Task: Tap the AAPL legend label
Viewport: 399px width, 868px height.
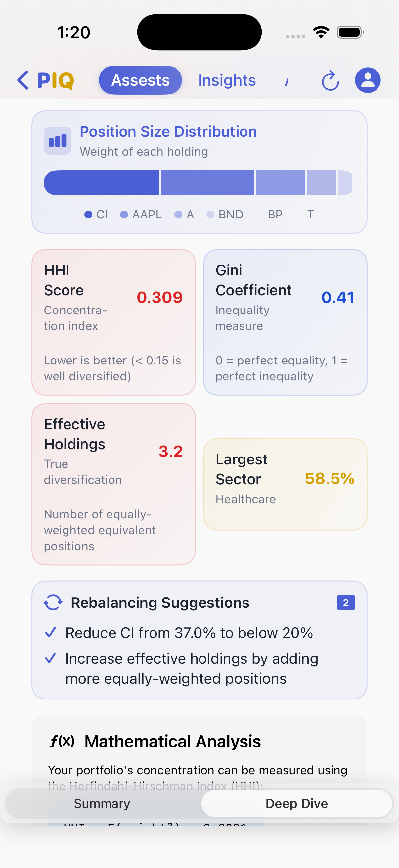Action: pyautogui.click(x=147, y=215)
